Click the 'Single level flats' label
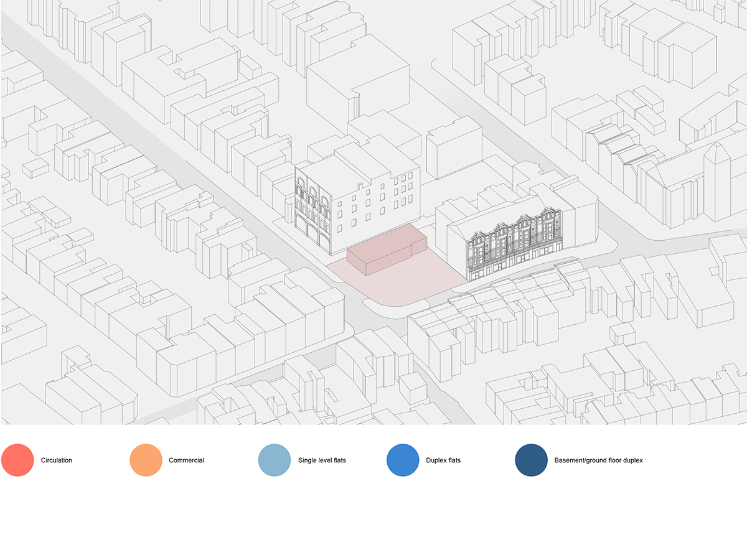 pos(322,460)
